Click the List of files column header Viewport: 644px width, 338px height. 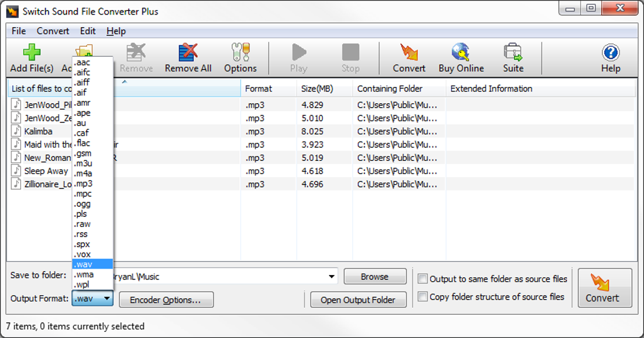[124, 89]
